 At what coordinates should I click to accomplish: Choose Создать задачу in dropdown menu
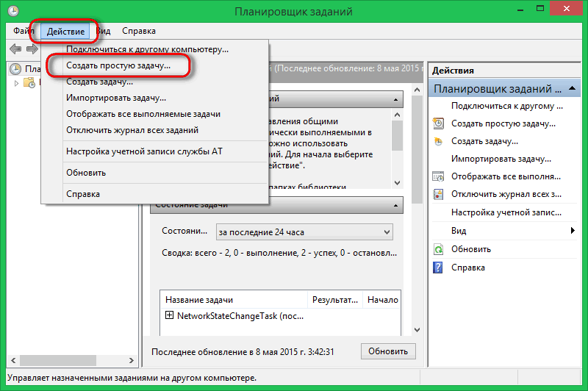tap(99, 82)
